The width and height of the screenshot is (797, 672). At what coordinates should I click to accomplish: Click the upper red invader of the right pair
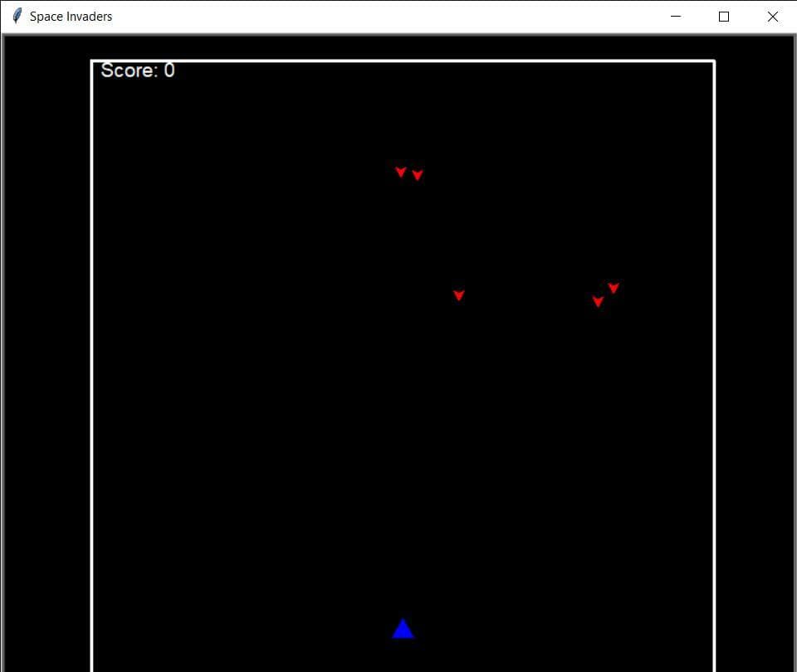click(614, 288)
